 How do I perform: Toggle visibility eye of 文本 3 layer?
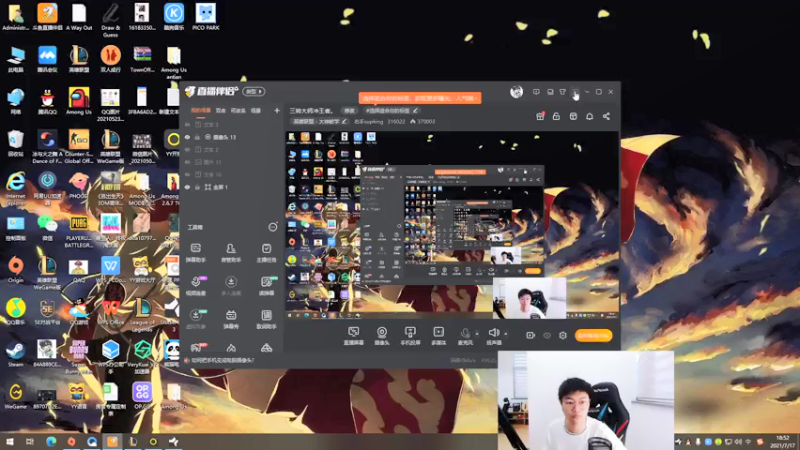click(x=187, y=124)
